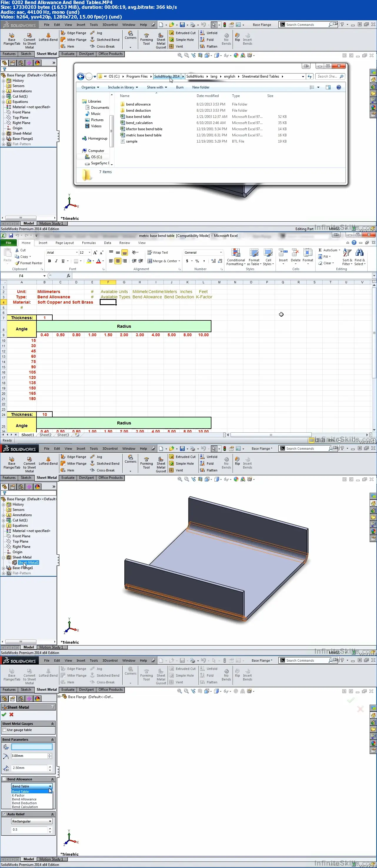Click the Excel Name Box showing F4

(21, 276)
